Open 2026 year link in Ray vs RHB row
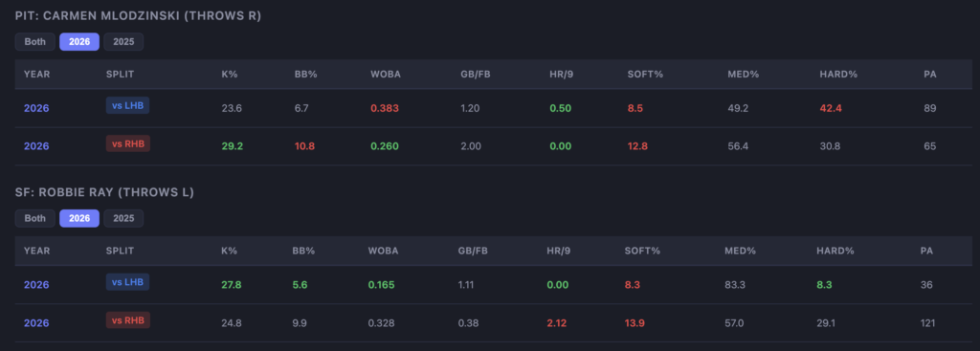 tap(36, 323)
